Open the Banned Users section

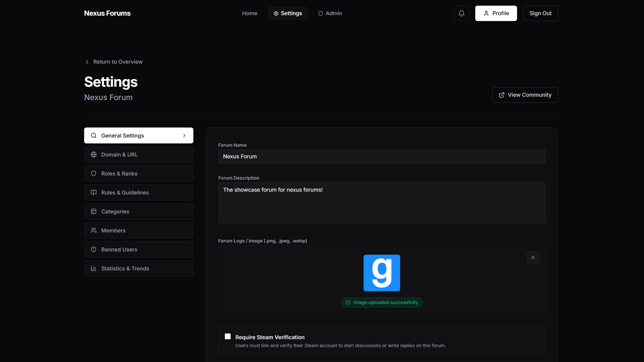[x=139, y=249]
